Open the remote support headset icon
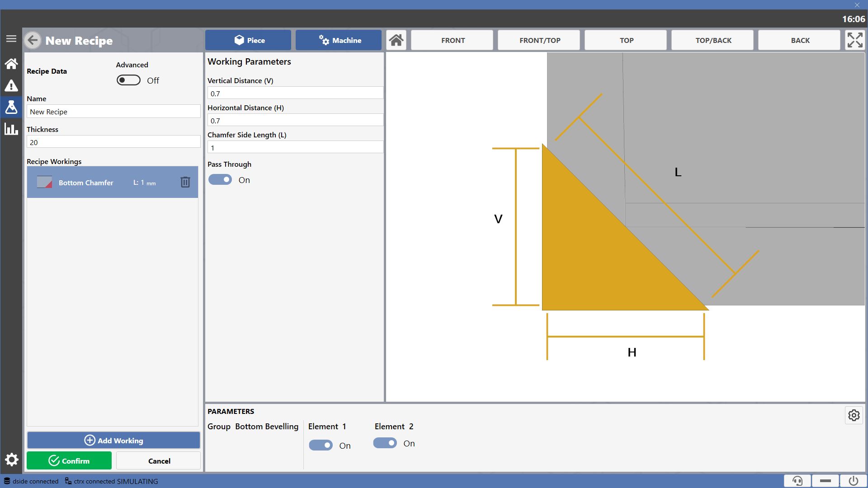This screenshot has height=488, width=868. coord(797,481)
